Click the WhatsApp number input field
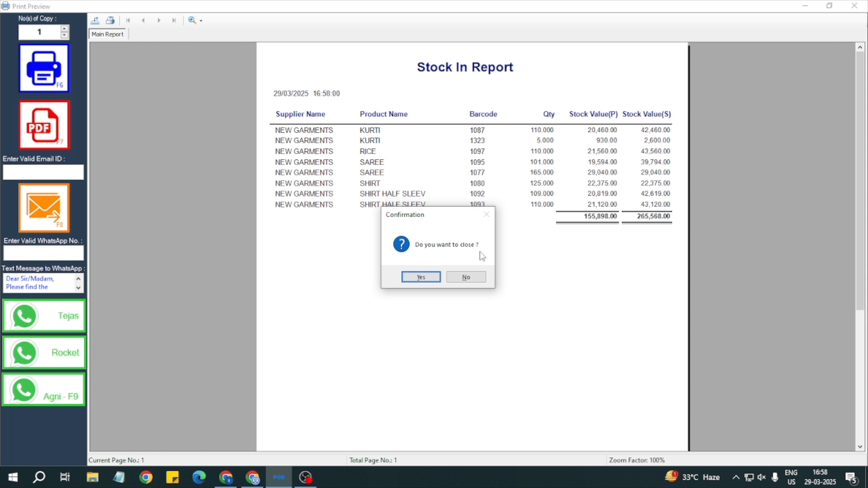The width and height of the screenshot is (868, 488). click(43, 253)
